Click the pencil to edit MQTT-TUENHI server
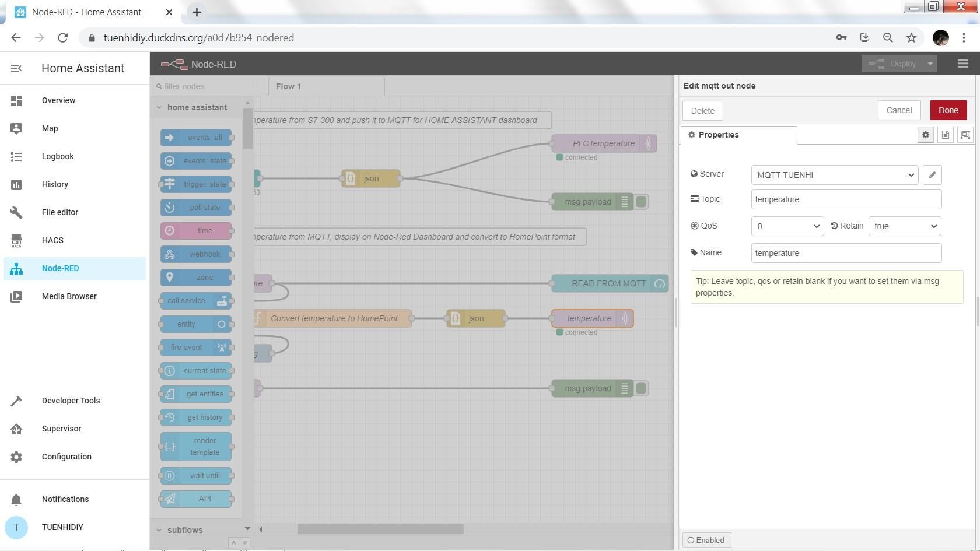980x551 pixels. tap(932, 174)
